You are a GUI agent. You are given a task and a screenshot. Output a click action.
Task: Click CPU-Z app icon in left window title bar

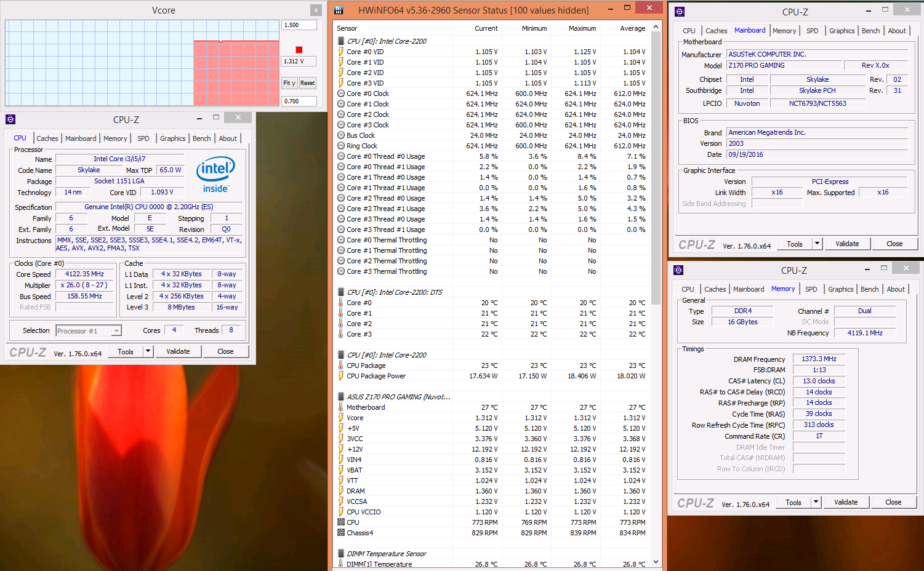(x=10, y=119)
